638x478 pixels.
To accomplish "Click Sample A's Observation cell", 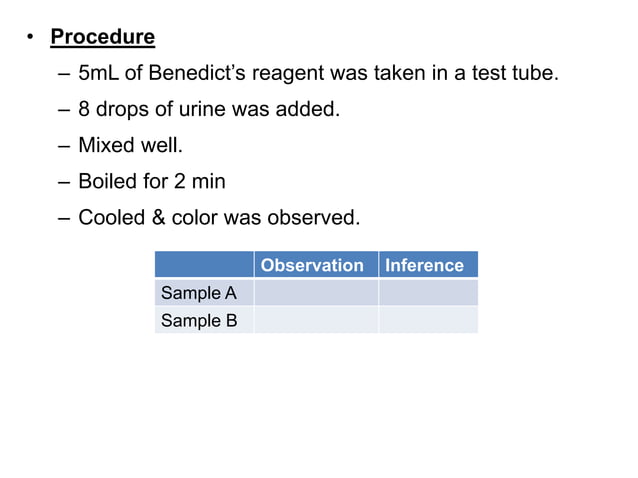I will click(x=316, y=292).
